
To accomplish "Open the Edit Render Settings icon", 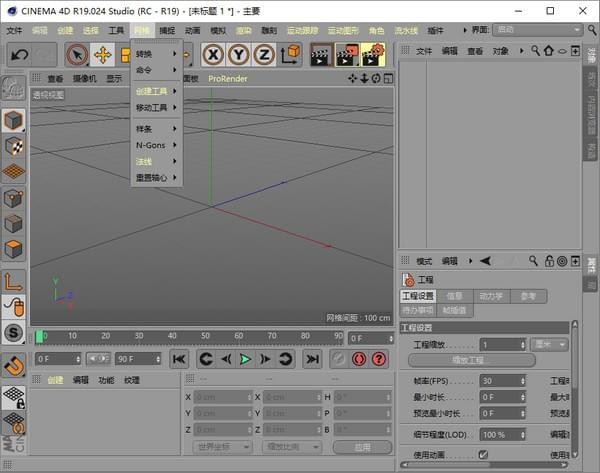I will click(372, 54).
